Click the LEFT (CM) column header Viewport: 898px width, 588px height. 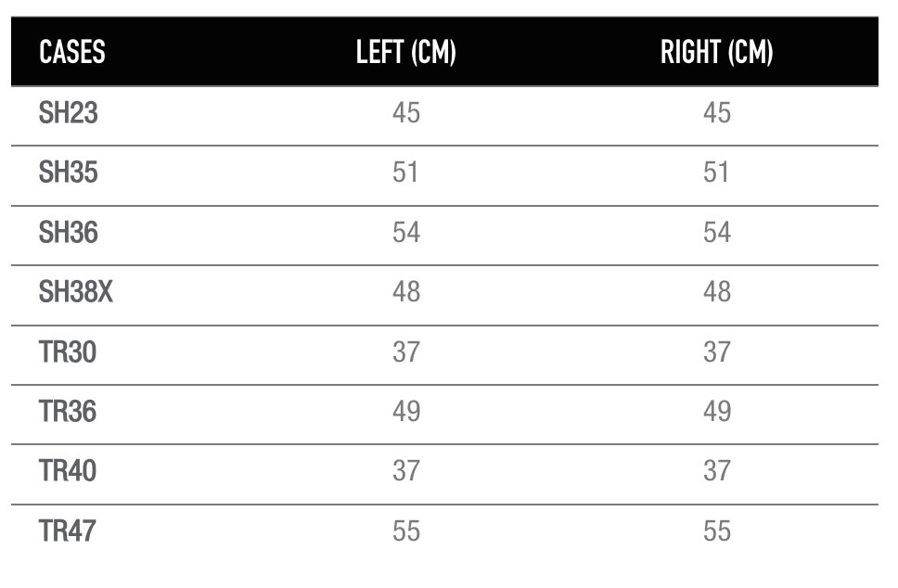[406, 52]
